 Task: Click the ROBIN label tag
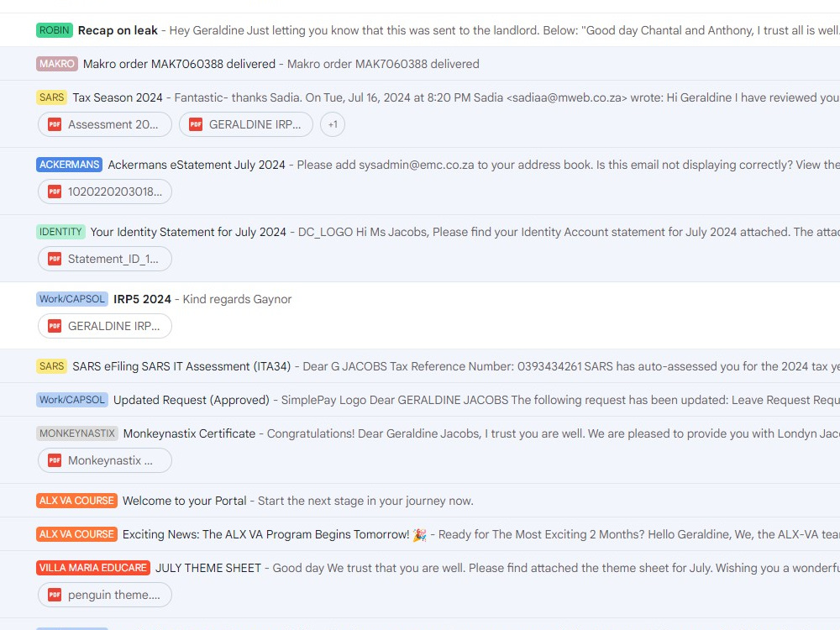tap(54, 30)
